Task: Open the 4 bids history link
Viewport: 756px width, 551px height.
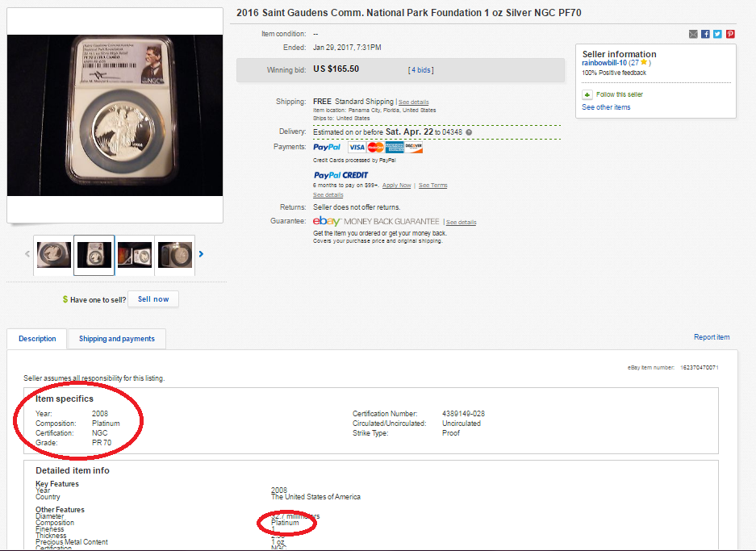Action: pyautogui.click(x=421, y=70)
